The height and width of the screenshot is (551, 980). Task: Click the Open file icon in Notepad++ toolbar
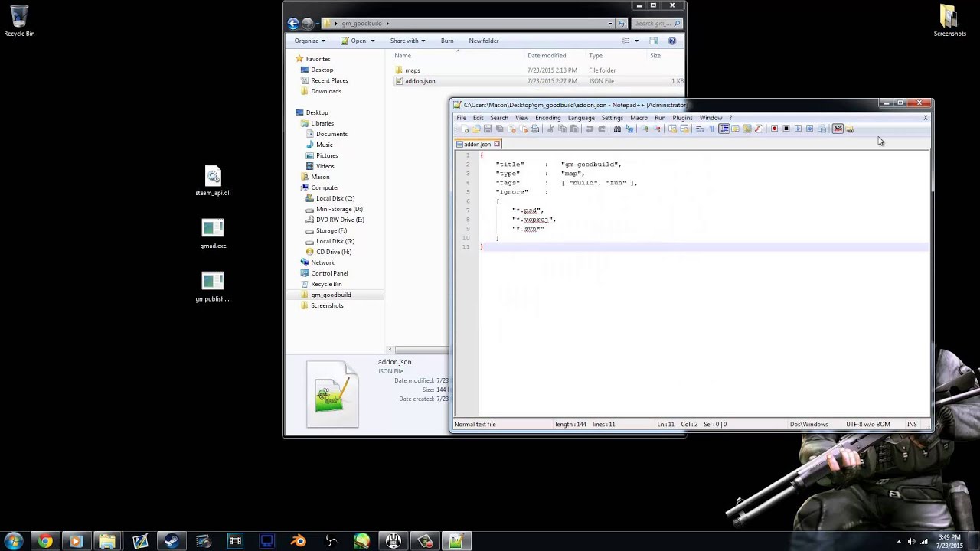pyautogui.click(x=476, y=129)
